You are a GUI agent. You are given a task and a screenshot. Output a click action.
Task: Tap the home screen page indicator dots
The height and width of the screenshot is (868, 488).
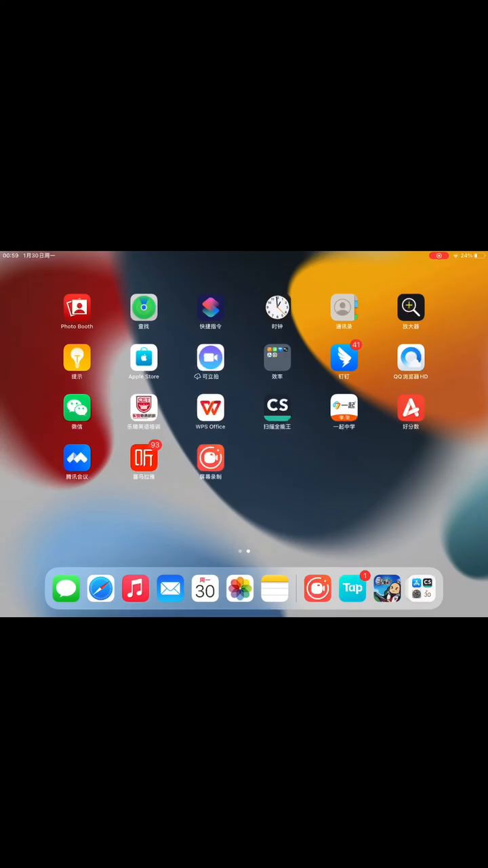(x=244, y=551)
